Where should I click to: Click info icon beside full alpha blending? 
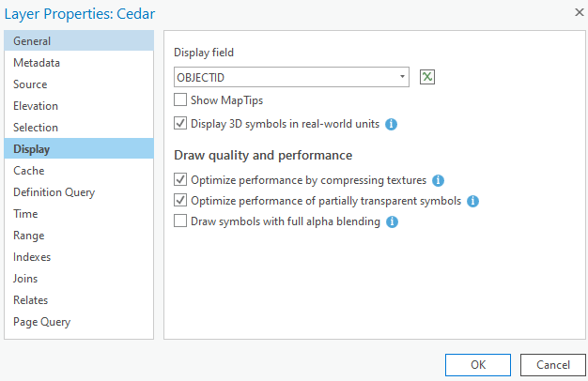392,222
